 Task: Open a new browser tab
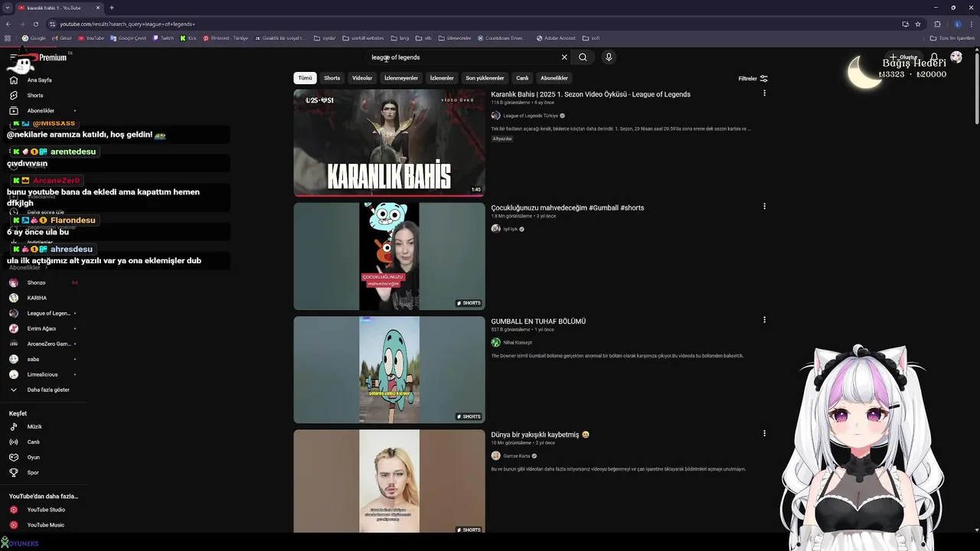coord(112,8)
